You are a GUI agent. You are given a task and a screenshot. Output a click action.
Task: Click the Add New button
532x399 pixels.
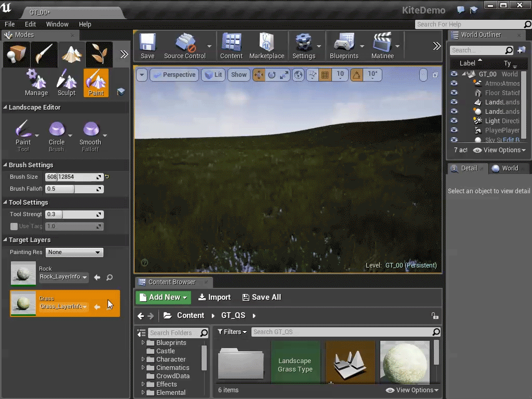(163, 297)
